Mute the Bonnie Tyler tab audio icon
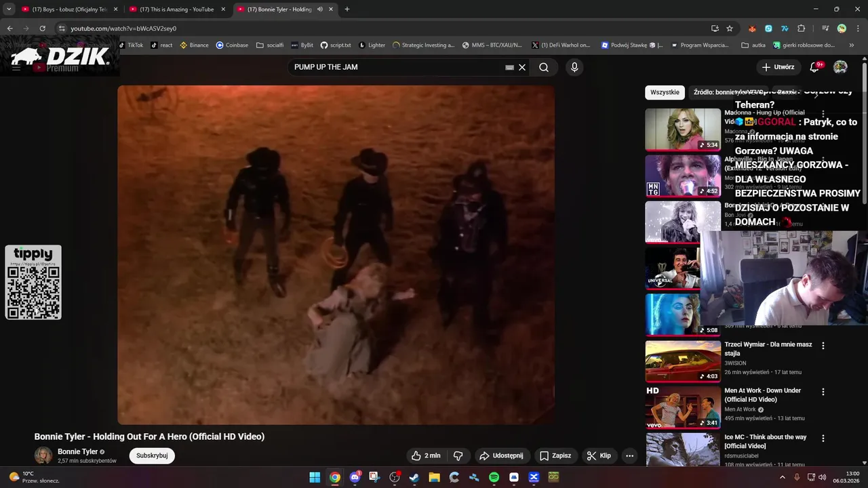The height and width of the screenshot is (488, 868). 320,9
